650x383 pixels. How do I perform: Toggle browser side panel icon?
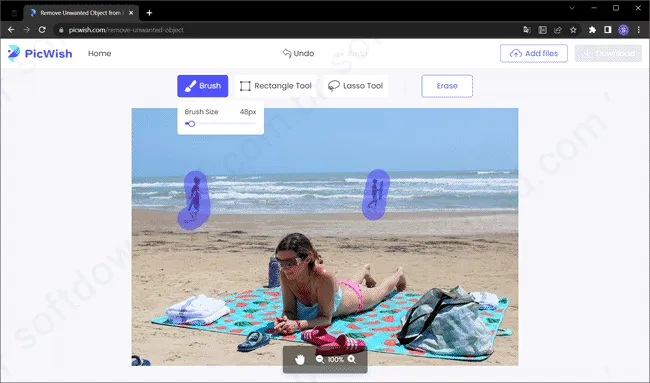(608, 30)
